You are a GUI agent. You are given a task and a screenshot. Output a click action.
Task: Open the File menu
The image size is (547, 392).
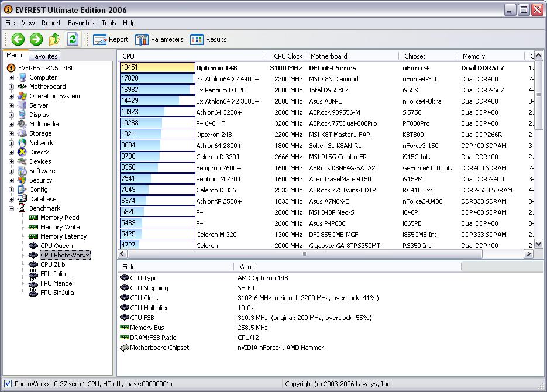tap(10, 23)
